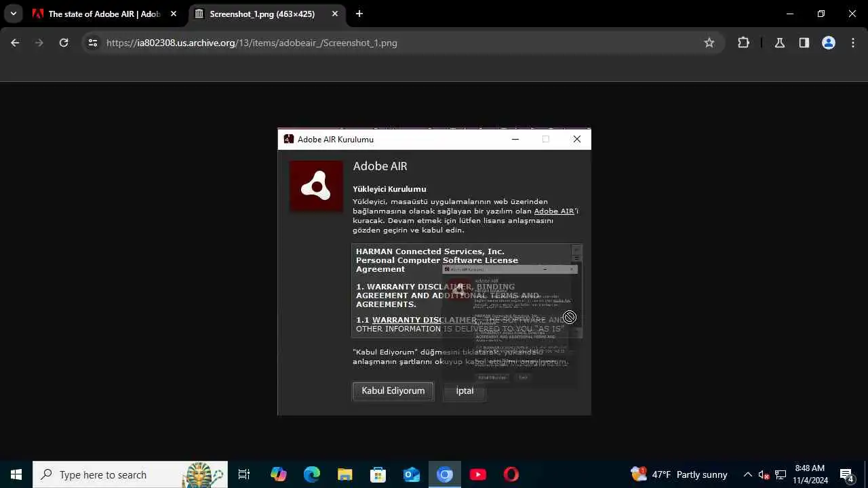Image resolution: width=868 pixels, height=488 pixels.
Task: Open Opera browser from taskbar
Action: click(x=511, y=474)
